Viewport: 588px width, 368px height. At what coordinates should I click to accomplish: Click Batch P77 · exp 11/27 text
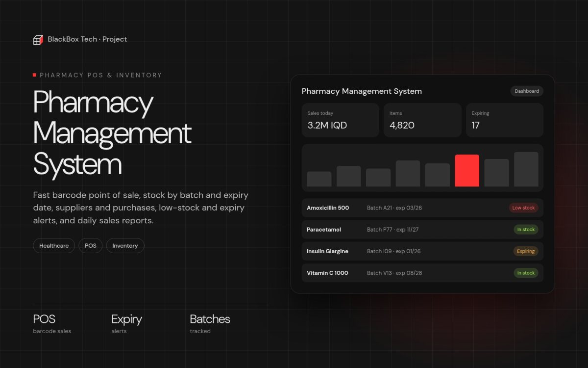[393, 230]
